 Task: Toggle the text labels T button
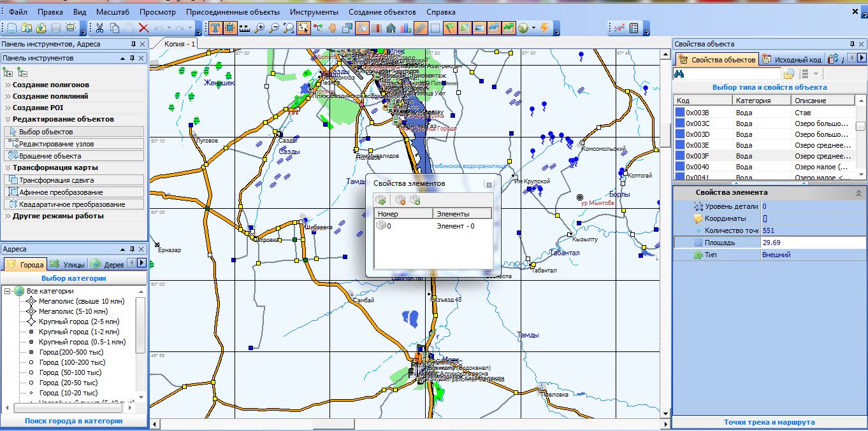click(x=215, y=28)
